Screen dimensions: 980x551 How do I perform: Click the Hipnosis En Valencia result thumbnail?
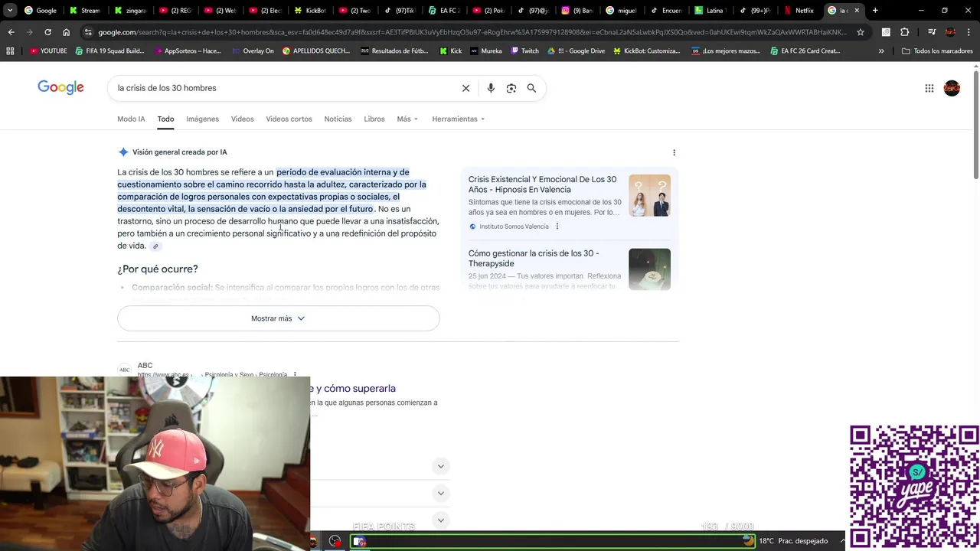tap(649, 195)
